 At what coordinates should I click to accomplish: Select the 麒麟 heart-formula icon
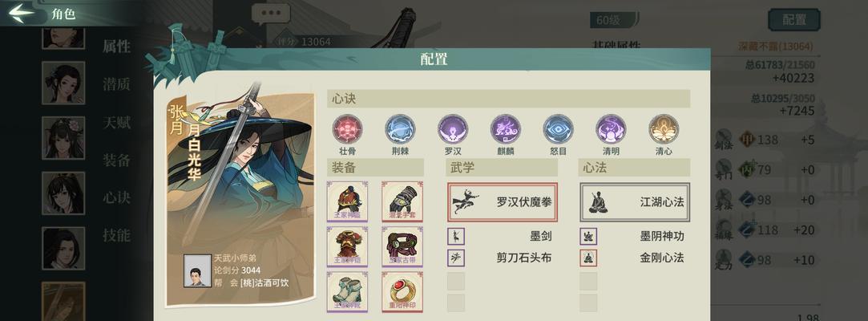click(505, 129)
